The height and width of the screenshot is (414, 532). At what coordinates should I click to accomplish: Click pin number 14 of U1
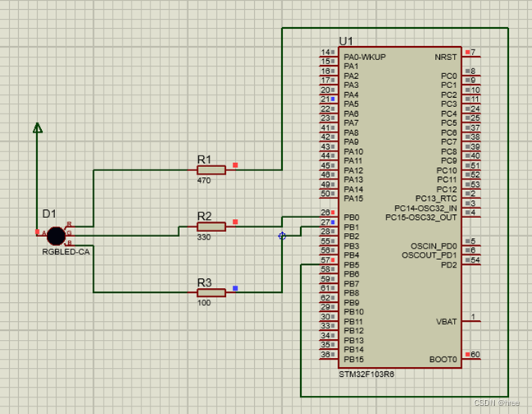(326, 52)
